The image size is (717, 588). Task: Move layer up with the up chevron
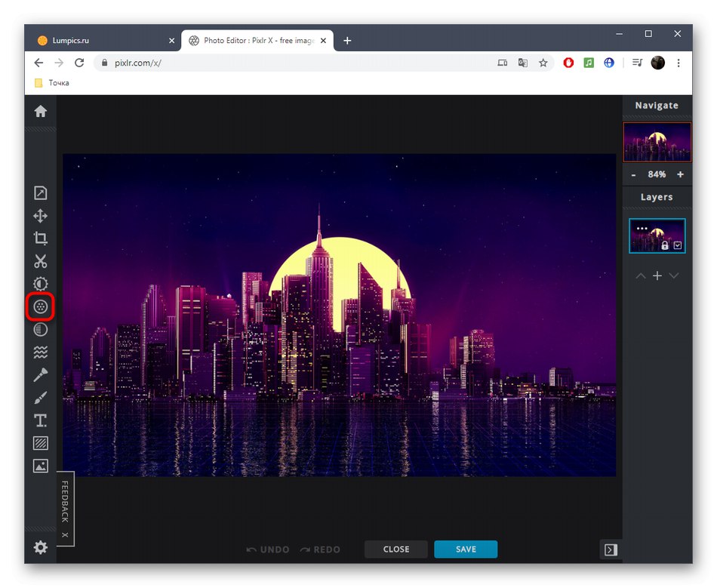641,276
